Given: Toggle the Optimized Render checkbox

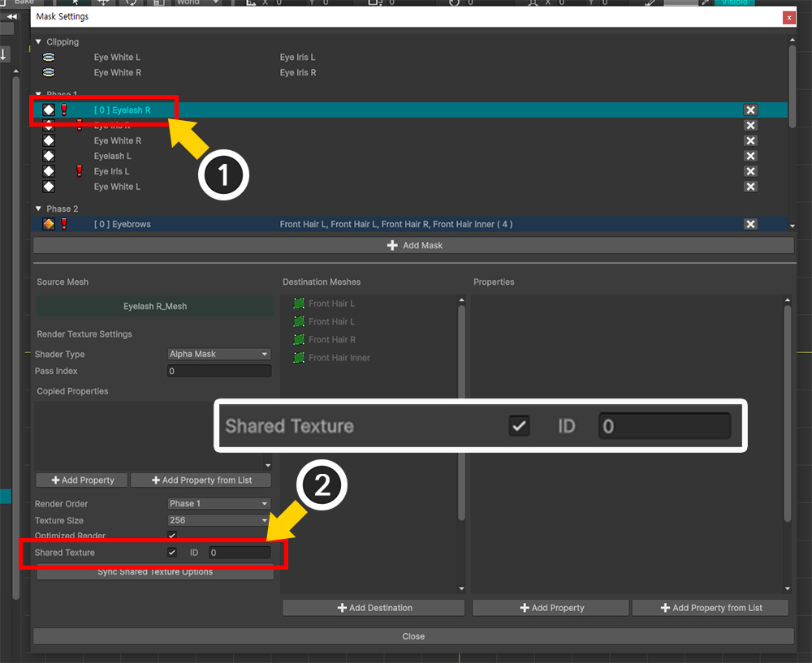Looking at the screenshot, I should tap(172, 535).
